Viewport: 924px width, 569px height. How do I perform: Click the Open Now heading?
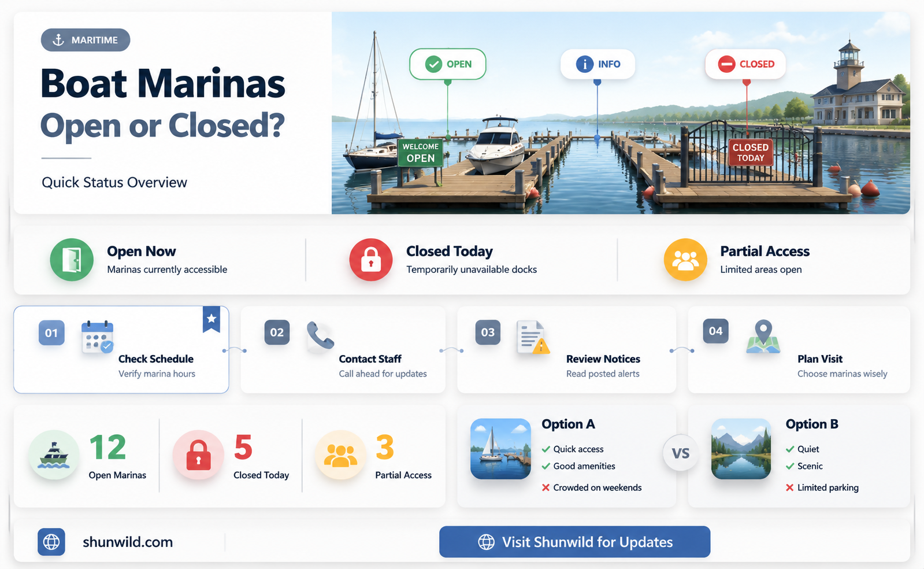pos(142,252)
